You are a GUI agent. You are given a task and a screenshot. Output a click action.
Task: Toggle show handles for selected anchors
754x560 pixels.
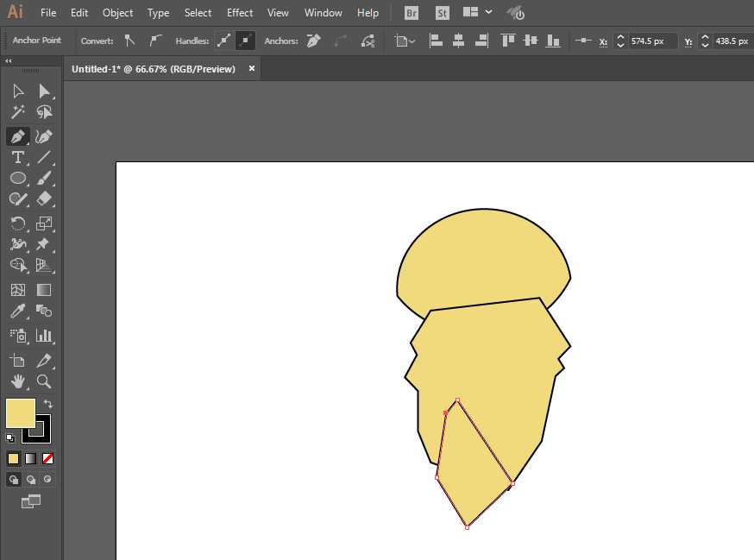[223, 41]
